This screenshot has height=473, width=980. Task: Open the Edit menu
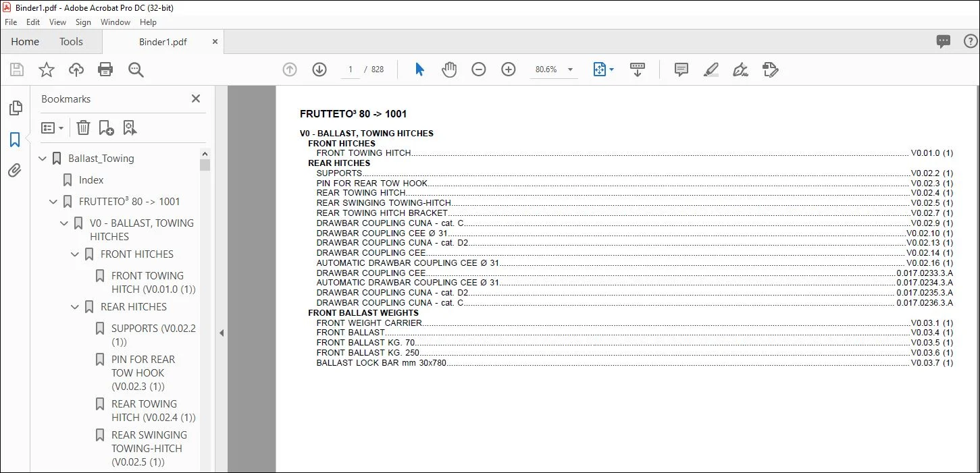[33, 22]
